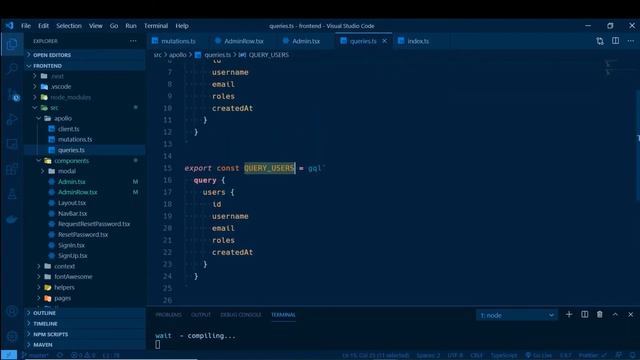Open the File menu
Image resolution: width=640 pixels, height=360 pixels.
pos(26,26)
